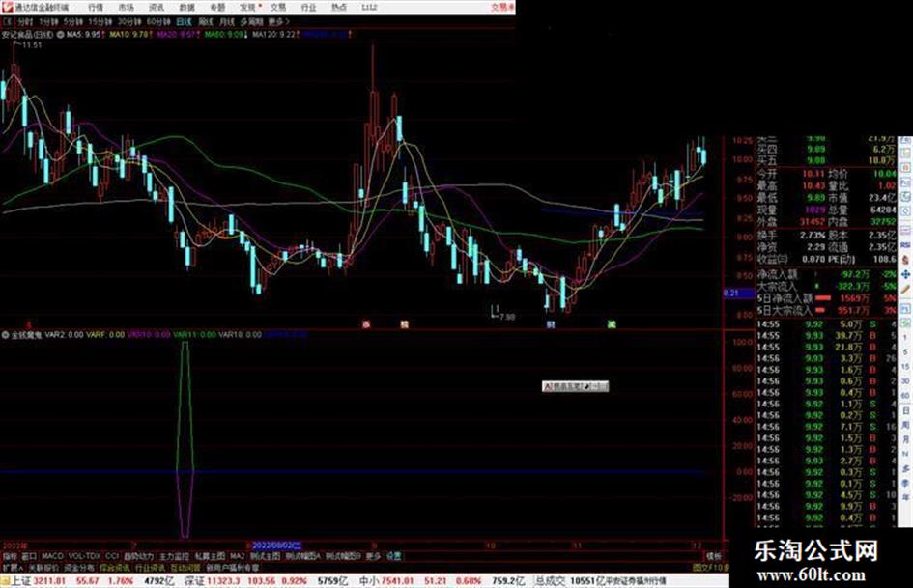Switch chart to 15分钟 period
Image resolution: width=913 pixels, height=588 pixels.
pyautogui.click(x=100, y=22)
